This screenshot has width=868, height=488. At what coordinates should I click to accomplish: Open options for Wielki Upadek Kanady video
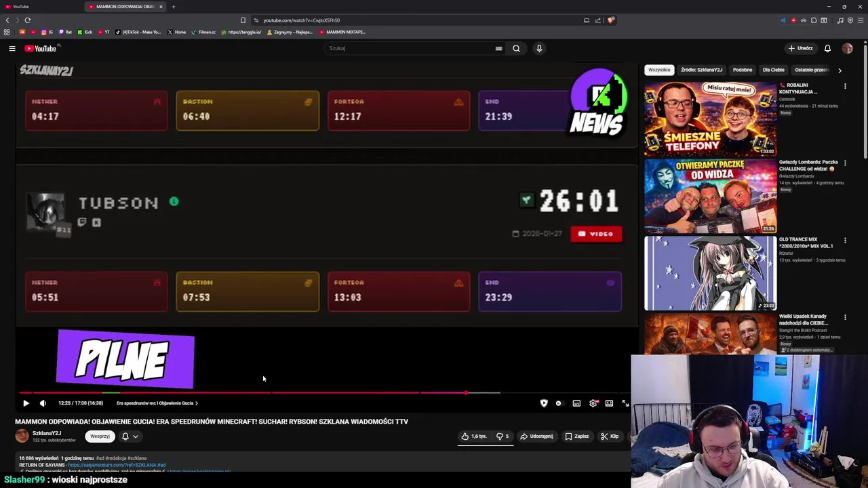pos(845,317)
